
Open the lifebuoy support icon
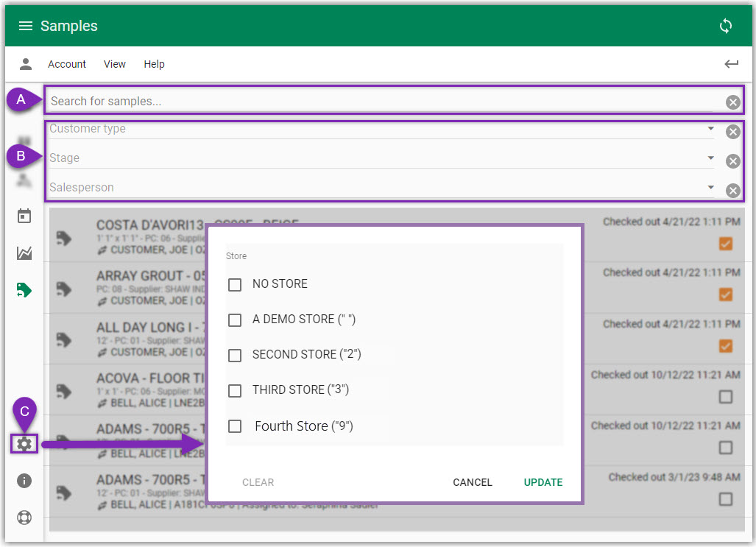(x=24, y=517)
